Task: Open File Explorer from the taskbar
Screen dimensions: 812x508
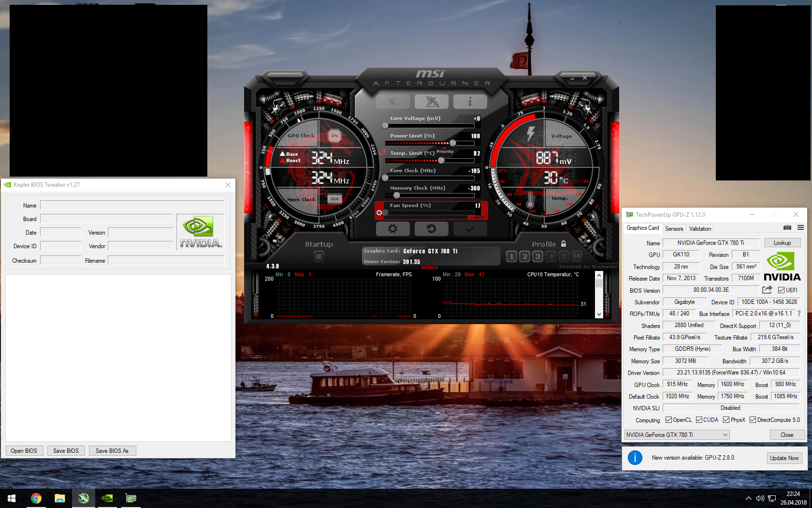Action: (60, 498)
